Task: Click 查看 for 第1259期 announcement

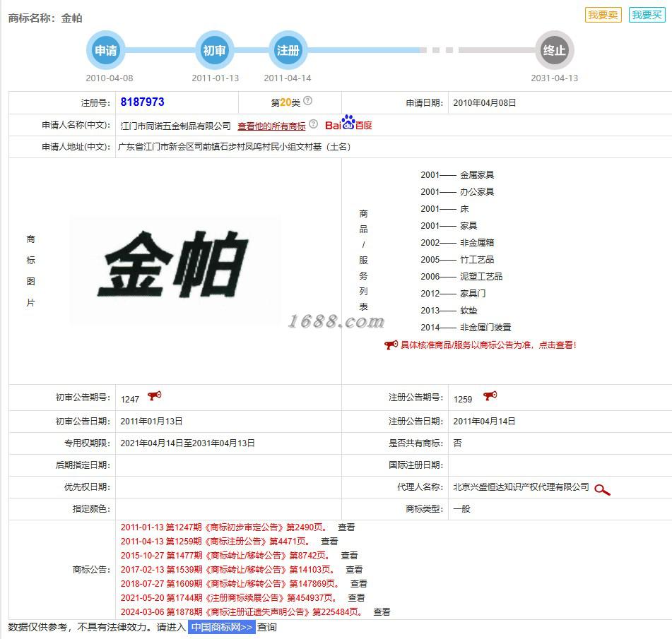Action: click(329, 542)
